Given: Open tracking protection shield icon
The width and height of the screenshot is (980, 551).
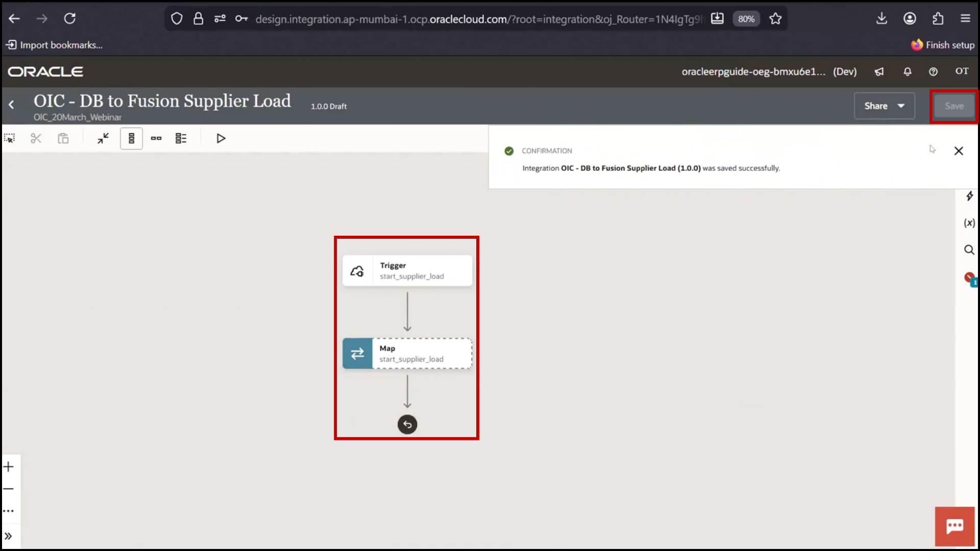Looking at the screenshot, I should [x=177, y=19].
